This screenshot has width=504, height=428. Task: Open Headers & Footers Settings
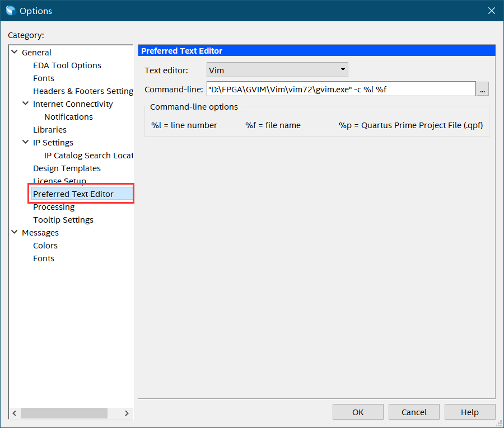pyautogui.click(x=83, y=91)
